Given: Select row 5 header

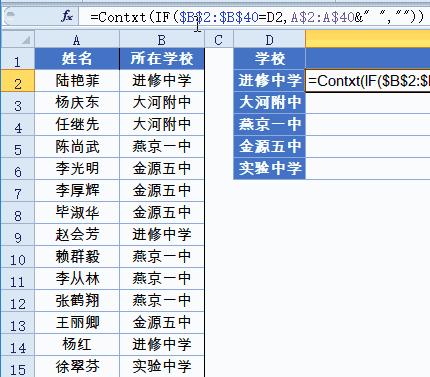Looking at the screenshot, I should point(17,147).
